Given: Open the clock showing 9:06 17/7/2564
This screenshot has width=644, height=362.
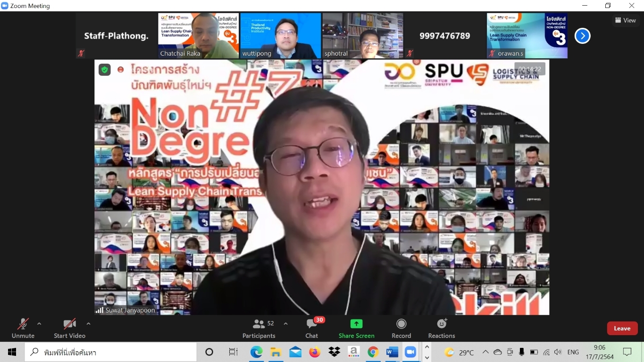Looking at the screenshot, I should pyautogui.click(x=599, y=352).
